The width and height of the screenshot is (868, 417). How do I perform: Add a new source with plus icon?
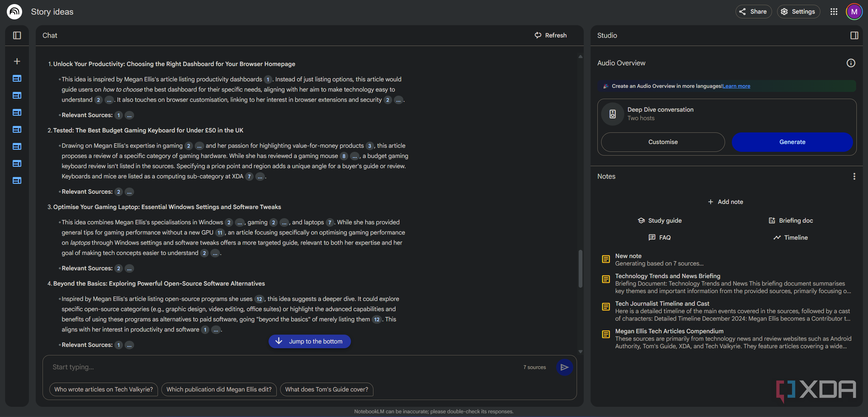17,61
